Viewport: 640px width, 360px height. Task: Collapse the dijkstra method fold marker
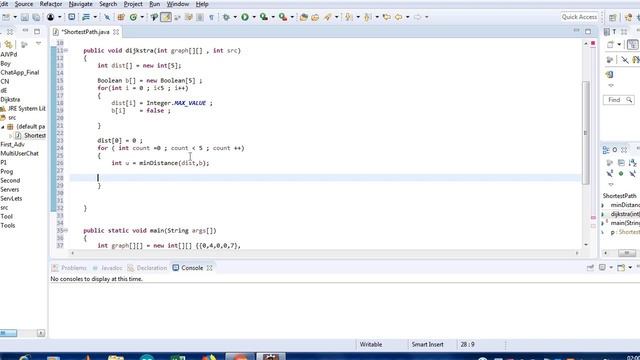click(x=66, y=51)
